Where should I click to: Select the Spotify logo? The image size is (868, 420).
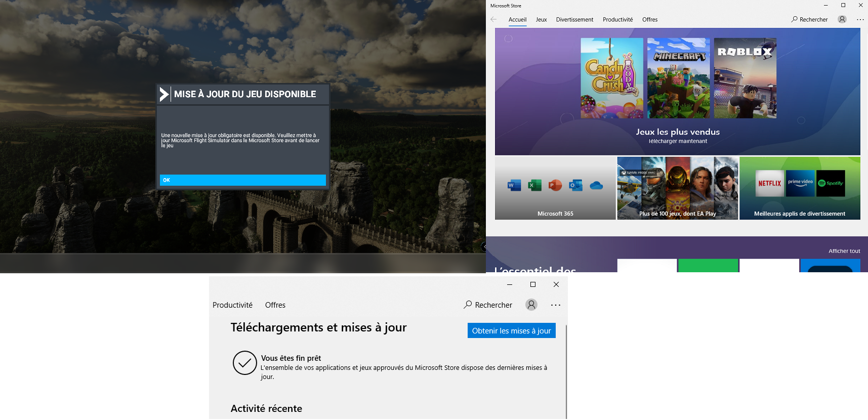831,183
